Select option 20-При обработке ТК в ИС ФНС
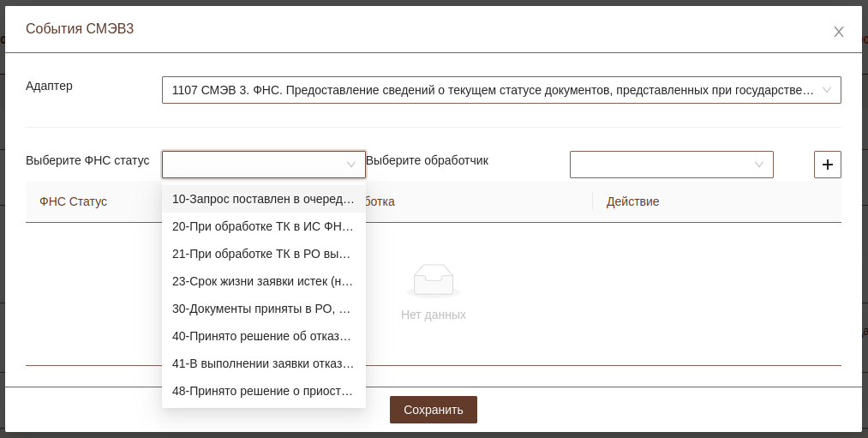 coord(263,226)
